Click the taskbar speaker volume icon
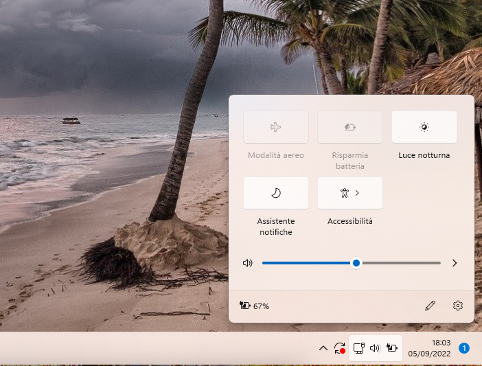Image resolution: width=482 pixels, height=366 pixels. point(375,348)
